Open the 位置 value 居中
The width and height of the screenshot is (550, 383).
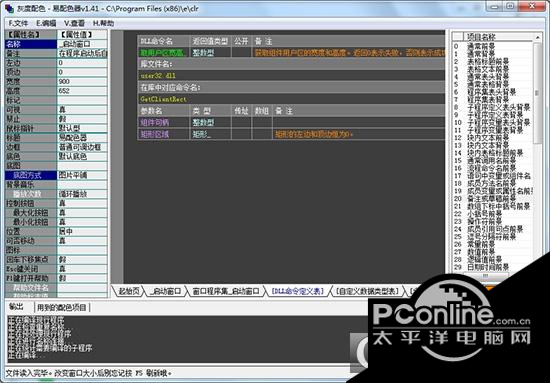[82, 231]
